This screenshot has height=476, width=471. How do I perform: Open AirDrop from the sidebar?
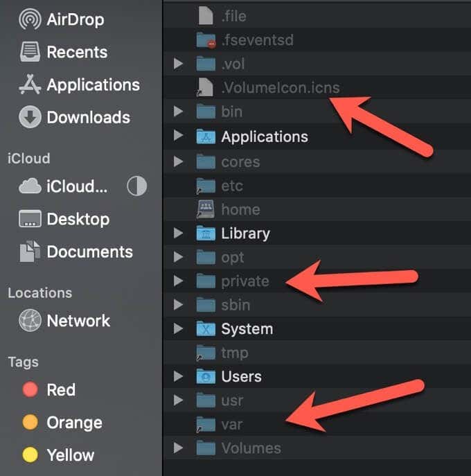tap(62, 19)
